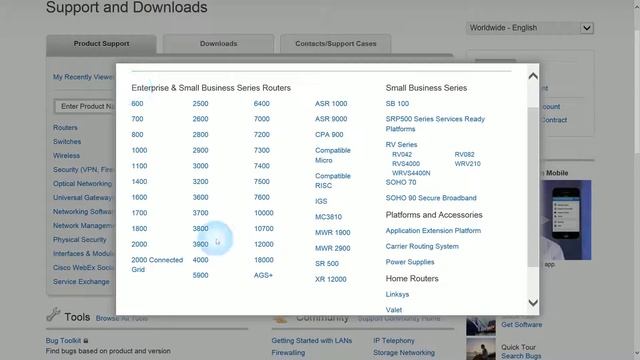Image resolution: width=640 pixels, height=360 pixels.
Task: Open the IGS router link
Action: (x=321, y=201)
